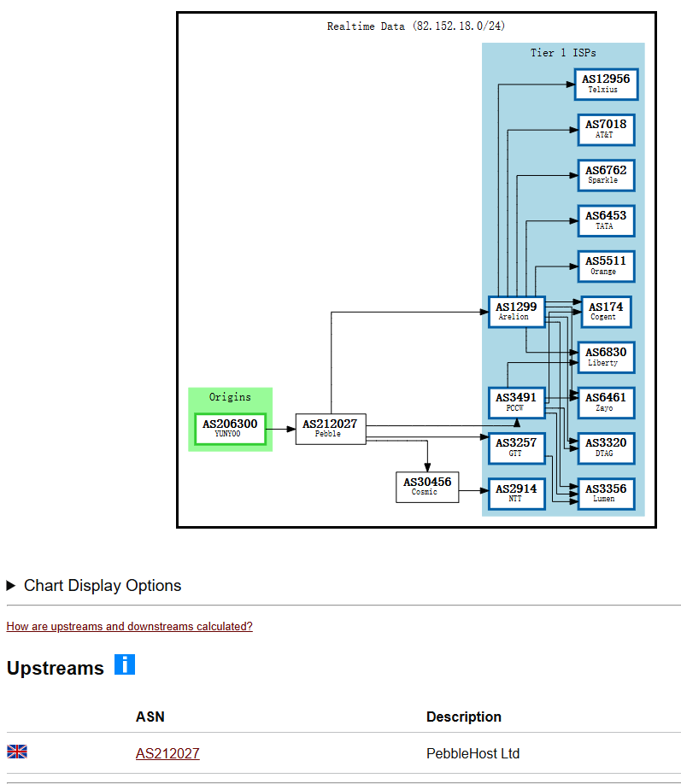Select the AS1299 Arelion node
Screen dimensions: 681x784
(x=517, y=312)
